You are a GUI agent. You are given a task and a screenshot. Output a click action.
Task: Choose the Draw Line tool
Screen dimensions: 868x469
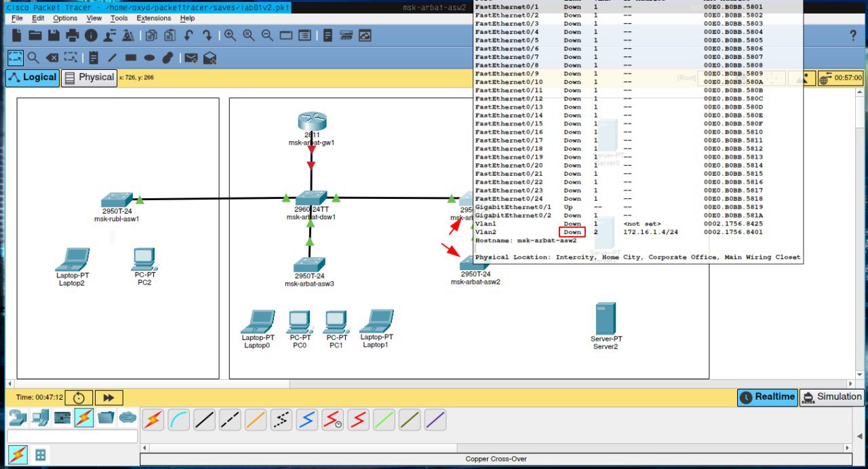(x=112, y=58)
